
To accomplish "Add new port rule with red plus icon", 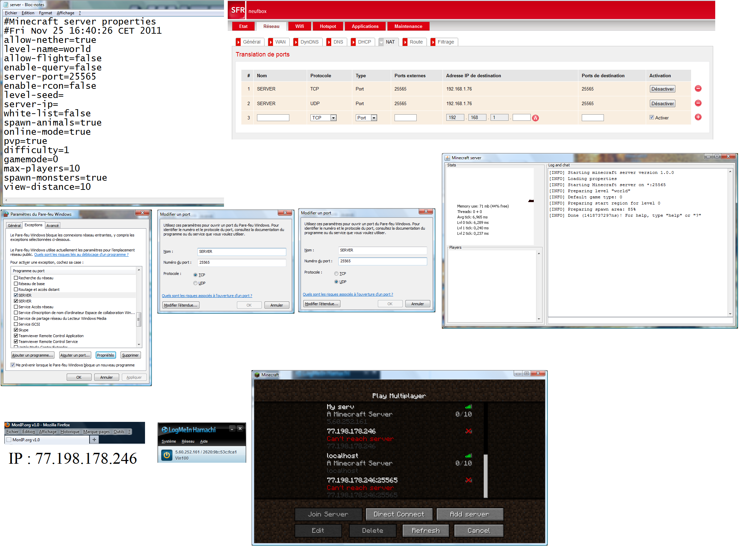I will pos(698,117).
